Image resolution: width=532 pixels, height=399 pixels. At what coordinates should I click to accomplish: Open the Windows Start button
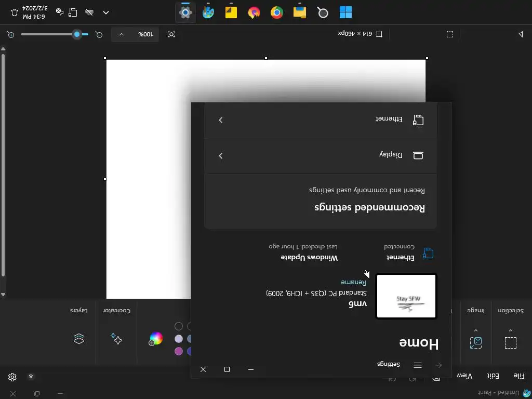click(x=345, y=12)
